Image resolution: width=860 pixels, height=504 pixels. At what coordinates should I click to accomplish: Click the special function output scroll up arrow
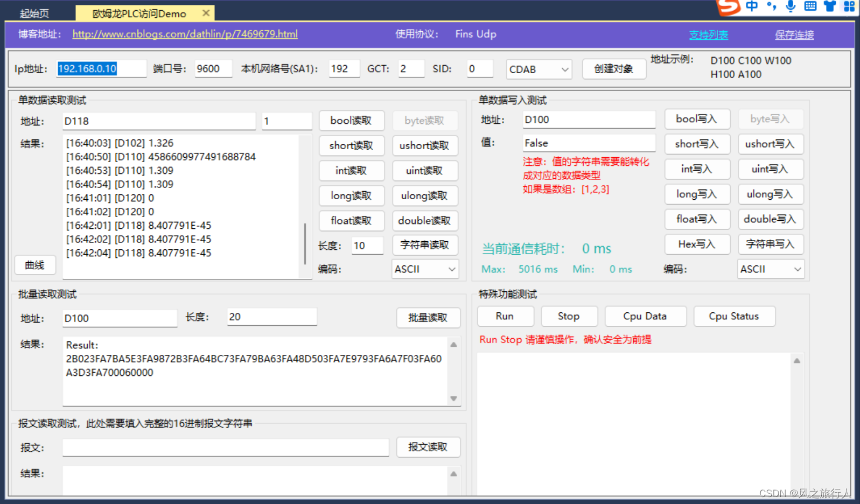coord(797,361)
